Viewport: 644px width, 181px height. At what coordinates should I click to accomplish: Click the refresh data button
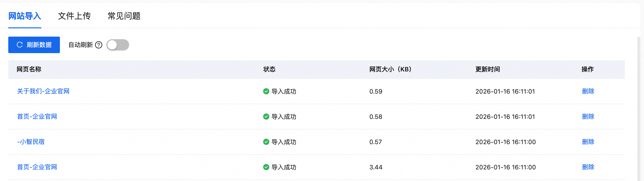tap(34, 45)
